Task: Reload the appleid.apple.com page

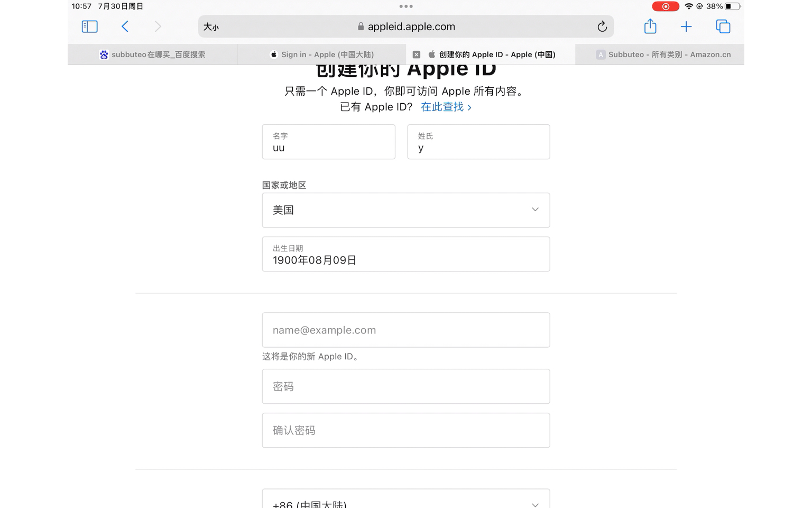Action: coord(602,26)
